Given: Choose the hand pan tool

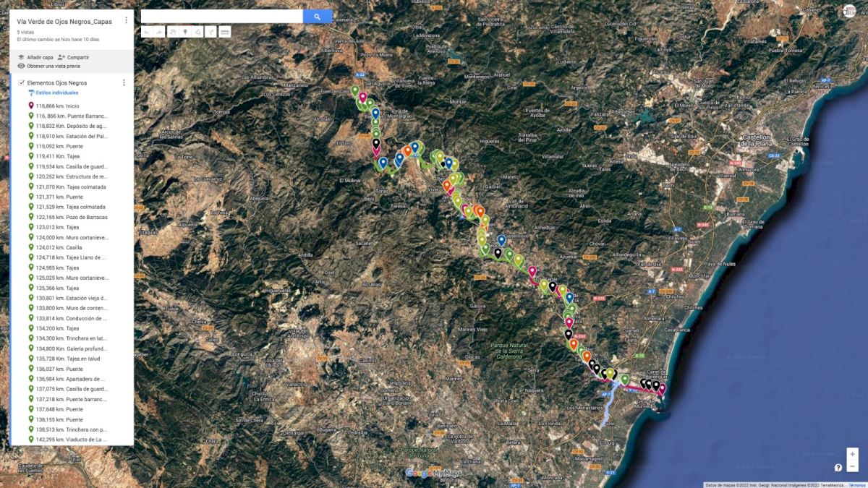Looking at the screenshot, I should 173,32.
